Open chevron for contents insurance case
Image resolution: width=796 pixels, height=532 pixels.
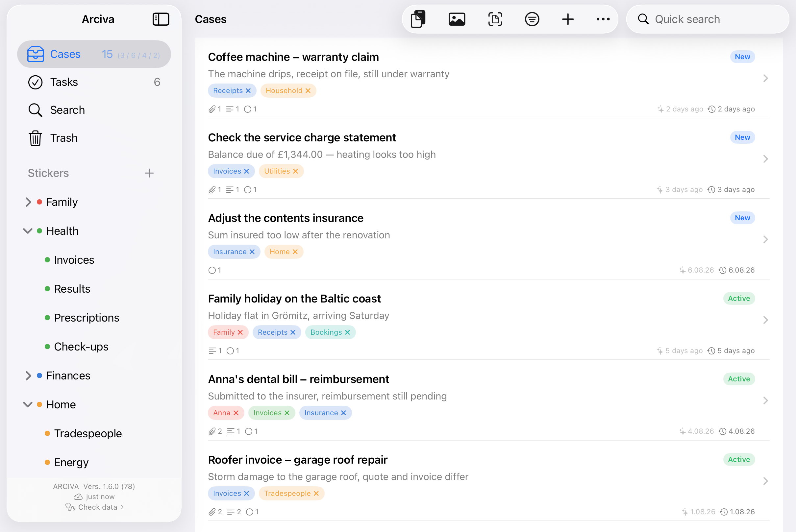765,240
